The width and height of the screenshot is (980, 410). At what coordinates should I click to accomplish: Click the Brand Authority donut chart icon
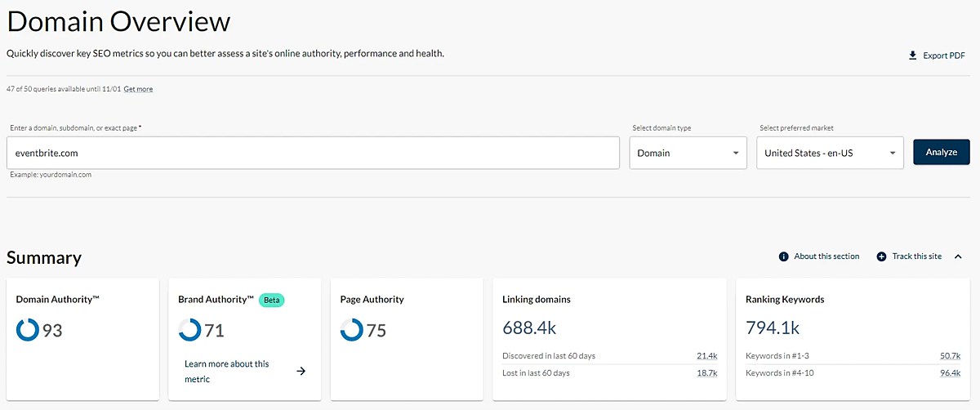(x=189, y=330)
